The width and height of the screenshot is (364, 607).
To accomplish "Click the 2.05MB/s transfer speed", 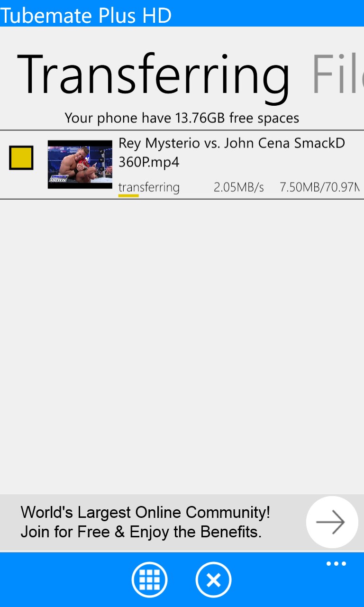I will [238, 187].
